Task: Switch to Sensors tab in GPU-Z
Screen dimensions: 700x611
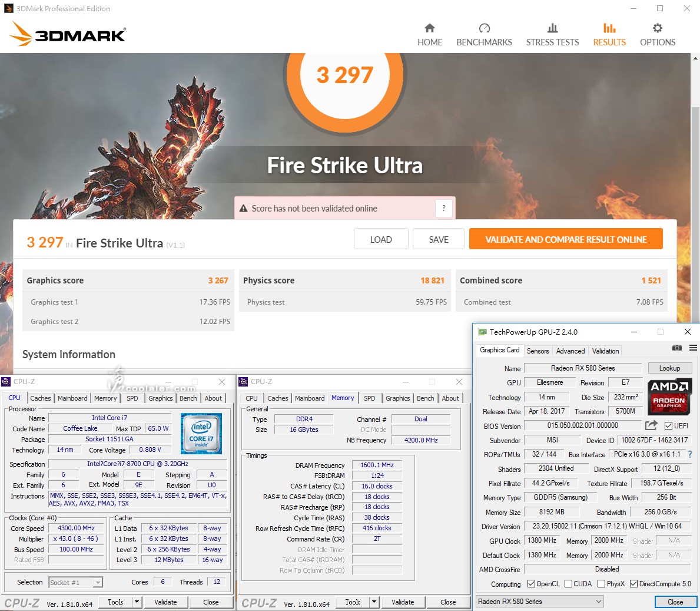Action: pyautogui.click(x=538, y=351)
